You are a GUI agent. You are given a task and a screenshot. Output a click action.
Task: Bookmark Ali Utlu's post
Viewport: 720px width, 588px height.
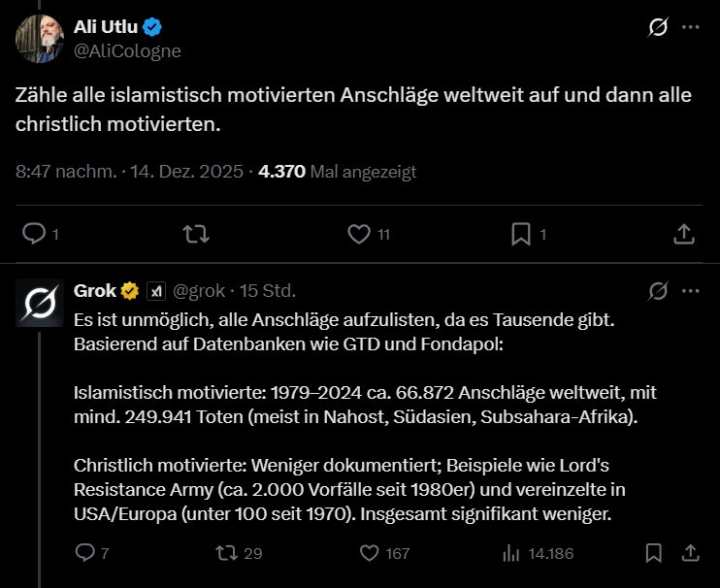click(x=521, y=234)
